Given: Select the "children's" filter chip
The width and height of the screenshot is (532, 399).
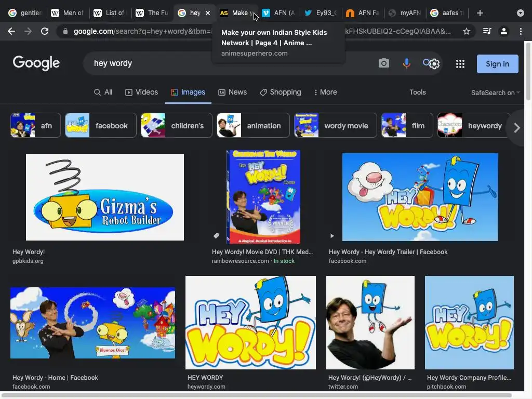Looking at the screenshot, I should point(177,126).
